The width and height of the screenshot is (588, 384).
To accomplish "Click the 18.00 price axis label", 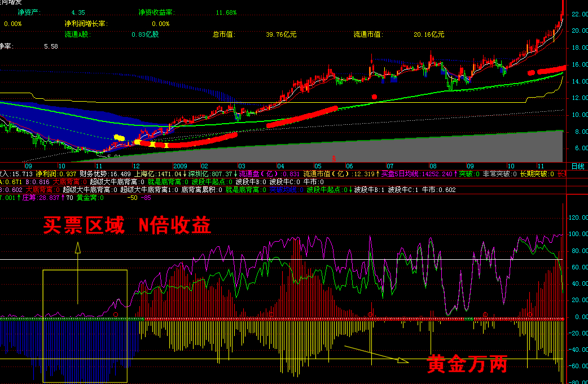I will [580, 47].
